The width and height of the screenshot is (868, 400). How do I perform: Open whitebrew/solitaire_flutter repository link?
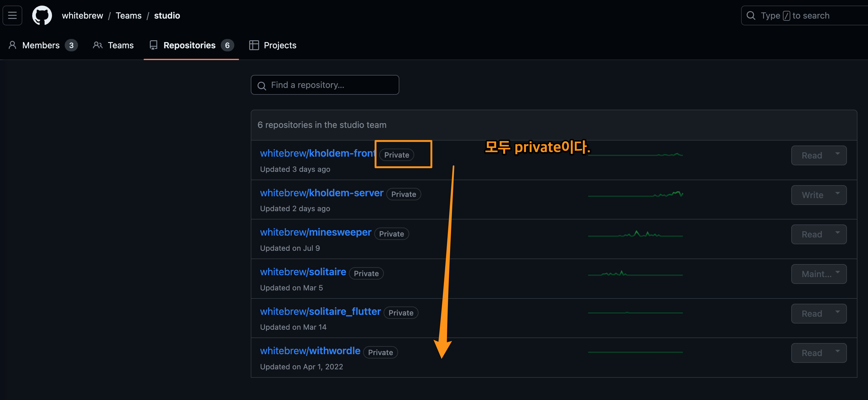[x=320, y=311]
